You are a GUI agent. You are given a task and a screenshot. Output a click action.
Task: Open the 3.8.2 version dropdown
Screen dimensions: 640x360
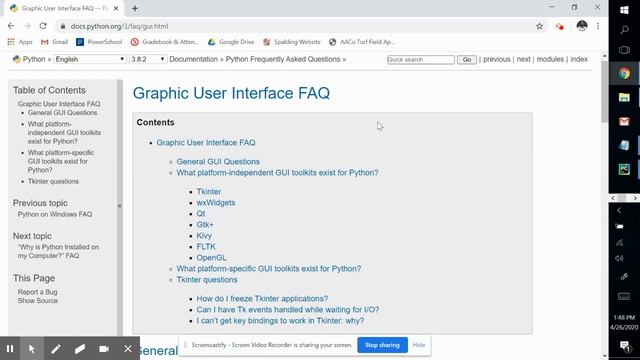(148, 59)
